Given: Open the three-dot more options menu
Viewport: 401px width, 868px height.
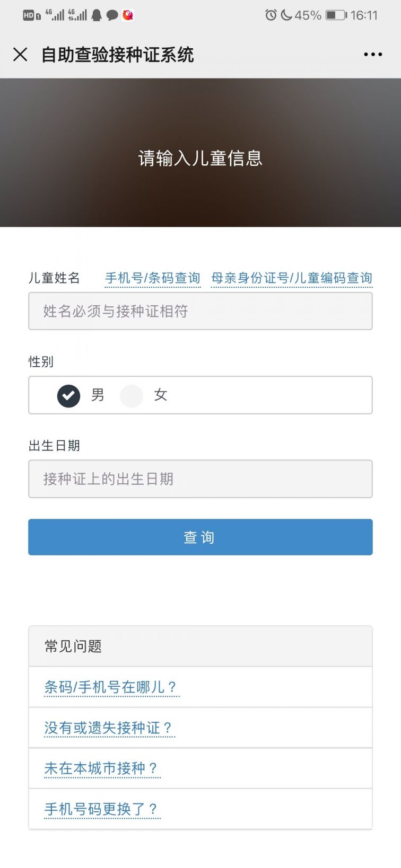Looking at the screenshot, I should click(x=373, y=54).
